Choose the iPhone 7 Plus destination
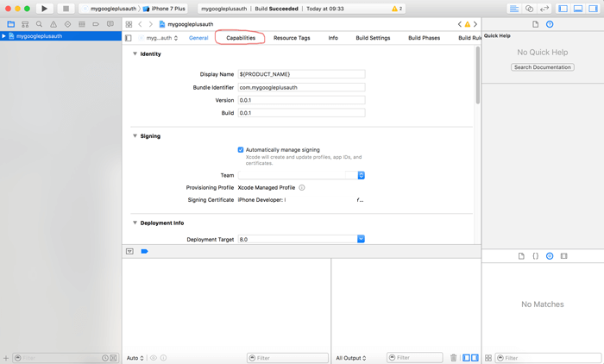 [x=164, y=9]
